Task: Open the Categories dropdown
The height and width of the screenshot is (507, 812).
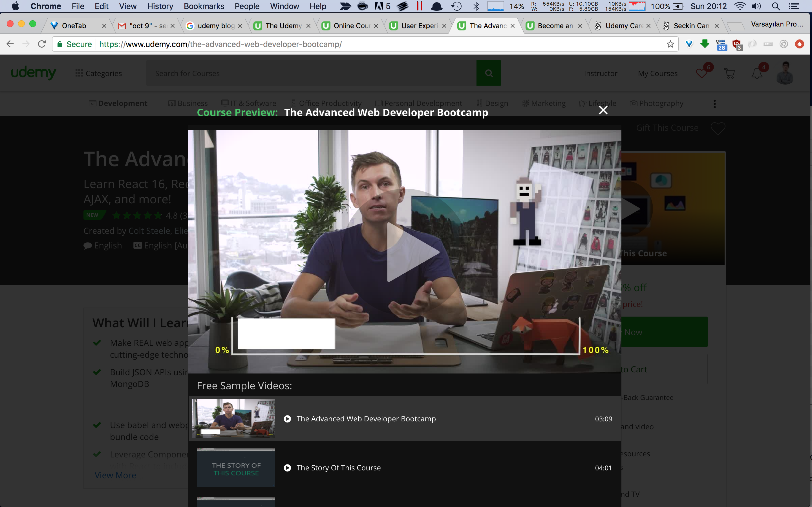Action: [x=99, y=74]
